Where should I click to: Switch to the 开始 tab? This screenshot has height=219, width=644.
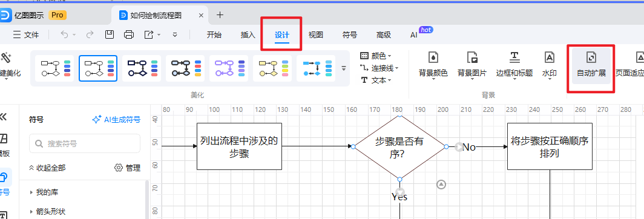pos(214,35)
